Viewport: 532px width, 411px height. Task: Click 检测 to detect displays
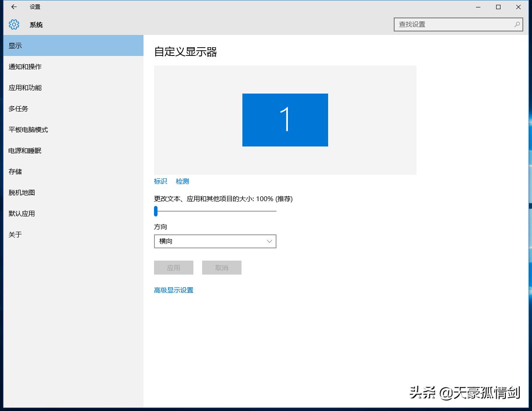[182, 181]
